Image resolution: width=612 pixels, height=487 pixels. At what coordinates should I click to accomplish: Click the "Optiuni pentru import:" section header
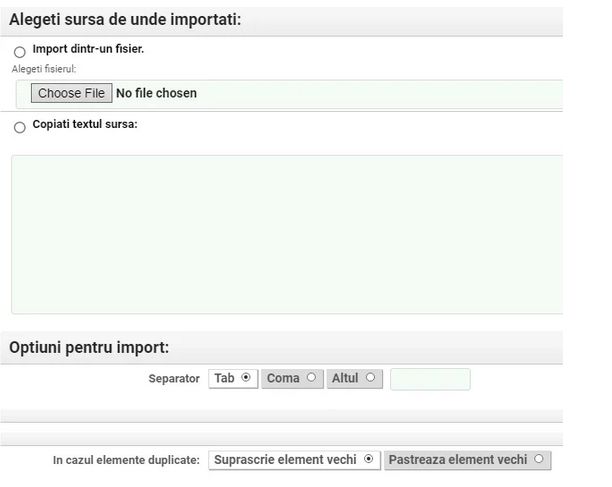click(x=89, y=347)
